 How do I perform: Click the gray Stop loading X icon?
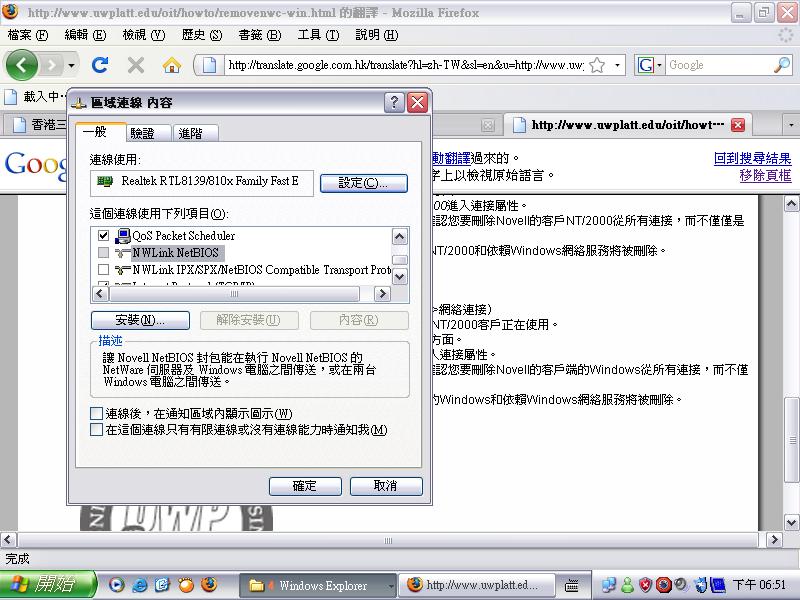(136, 65)
